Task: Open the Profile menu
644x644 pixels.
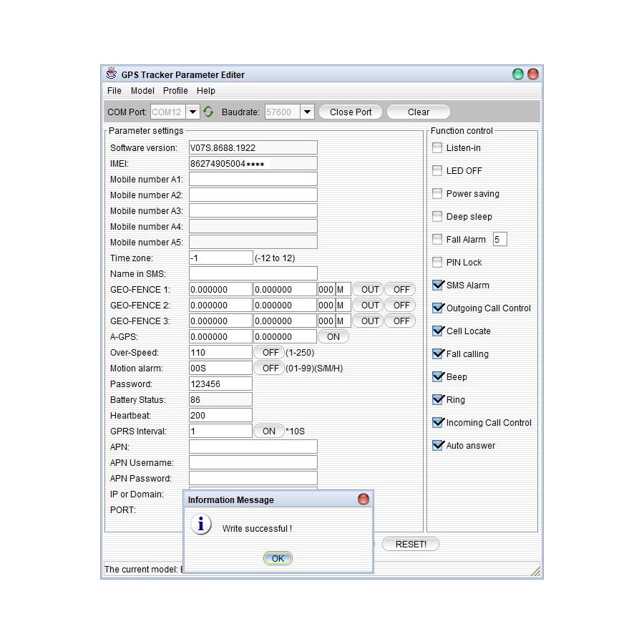Action: (x=175, y=91)
